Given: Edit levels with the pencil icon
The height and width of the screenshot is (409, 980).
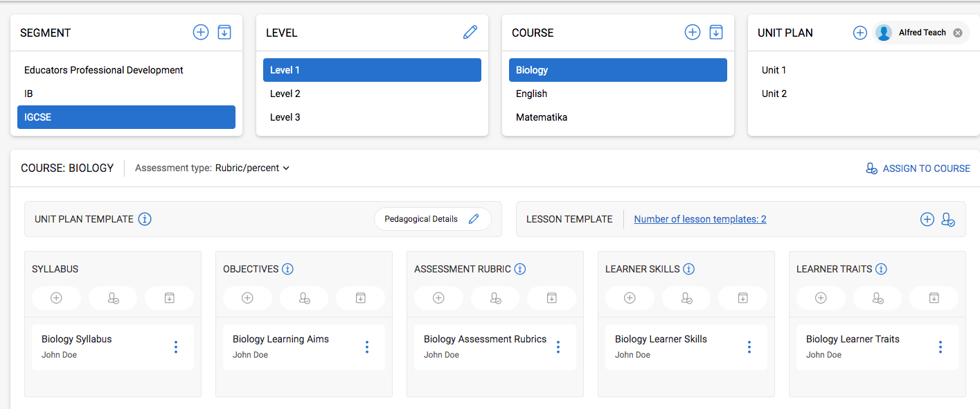Looking at the screenshot, I should coord(470,33).
